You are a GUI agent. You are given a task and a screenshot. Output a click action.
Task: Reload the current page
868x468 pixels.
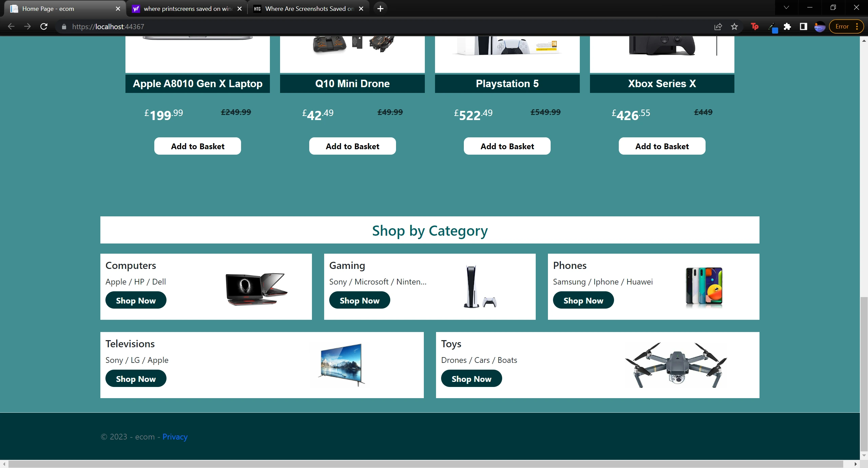tap(44, 26)
